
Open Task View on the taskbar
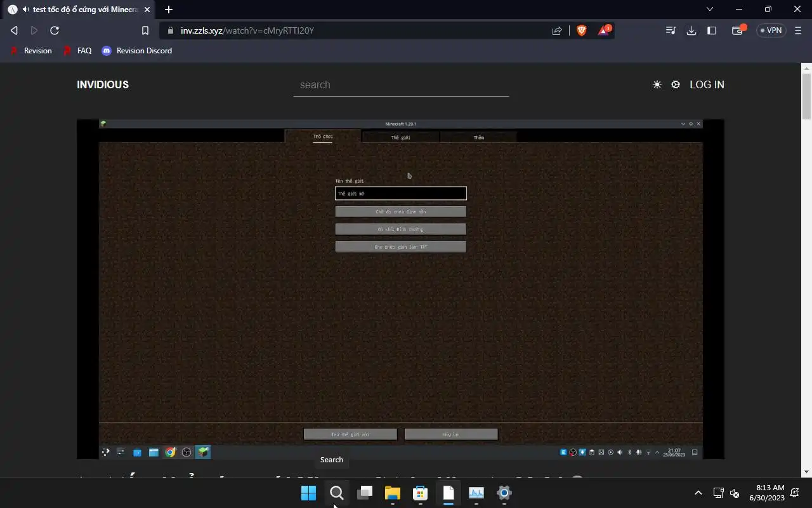pos(364,493)
